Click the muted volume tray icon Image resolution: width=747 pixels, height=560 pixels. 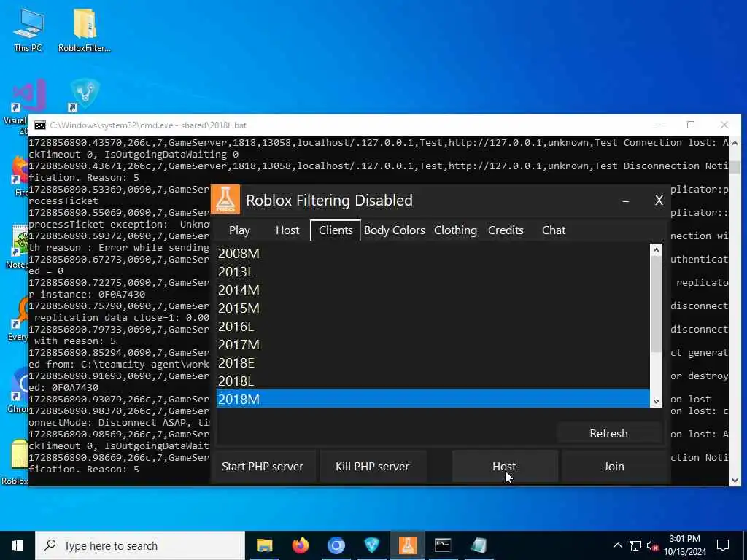coord(653,545)
